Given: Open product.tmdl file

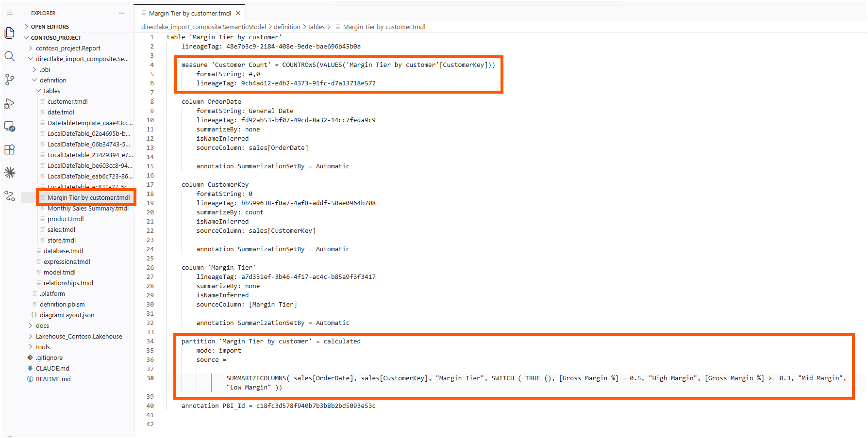Looking at the screenshot, I should (66, 219).
